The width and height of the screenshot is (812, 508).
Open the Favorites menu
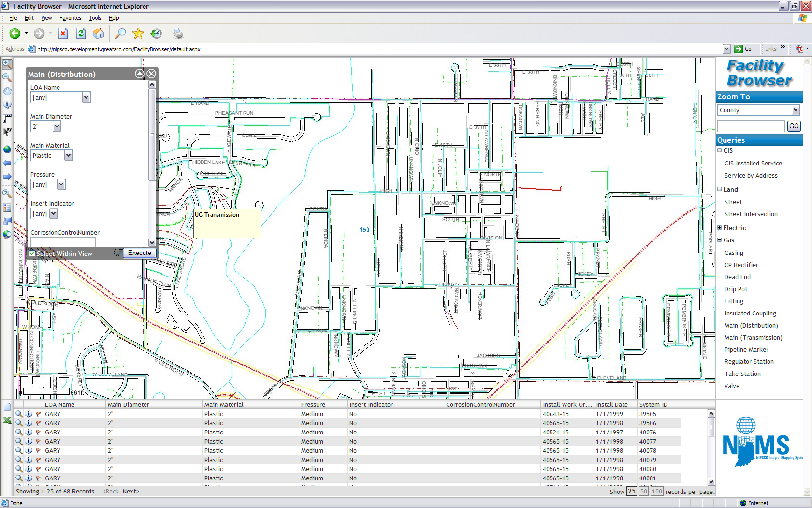point(70,18)
